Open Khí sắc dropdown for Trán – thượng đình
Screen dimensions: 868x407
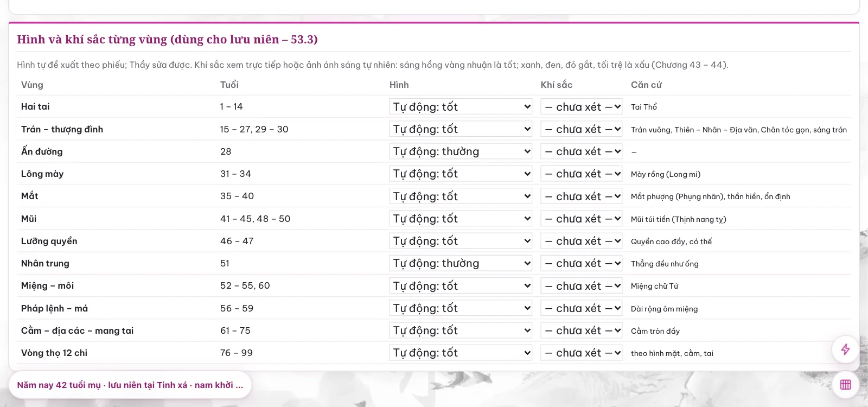pos(581,129)
